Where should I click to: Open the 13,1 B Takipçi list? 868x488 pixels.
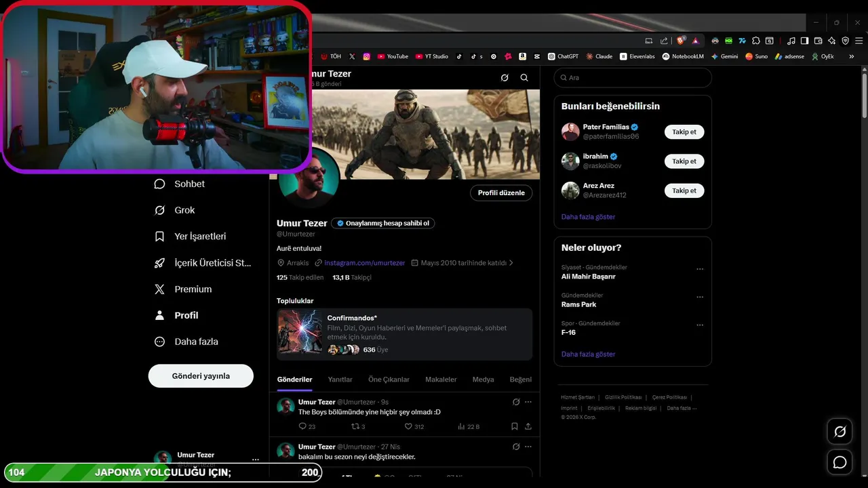coord(352,278)
